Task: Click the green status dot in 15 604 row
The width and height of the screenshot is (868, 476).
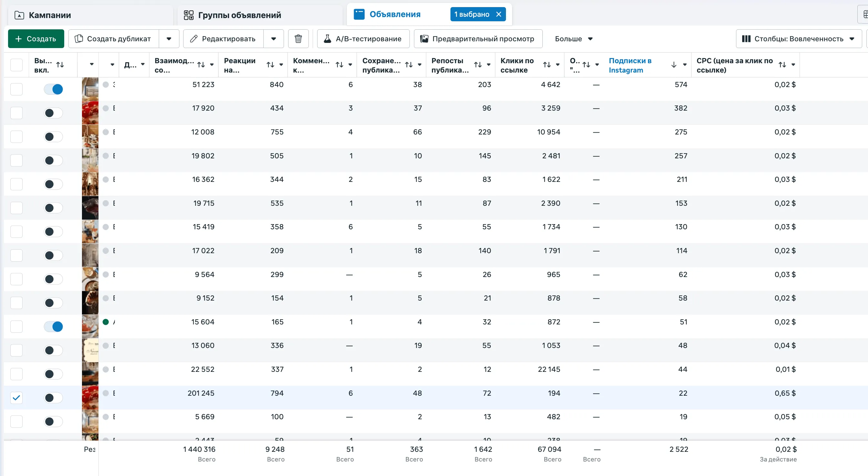Action: [x=106, y=322]
